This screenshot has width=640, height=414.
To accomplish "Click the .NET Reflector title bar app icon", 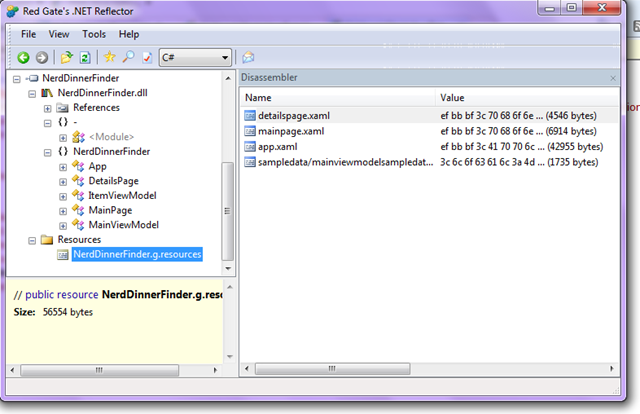I will 13,11.
